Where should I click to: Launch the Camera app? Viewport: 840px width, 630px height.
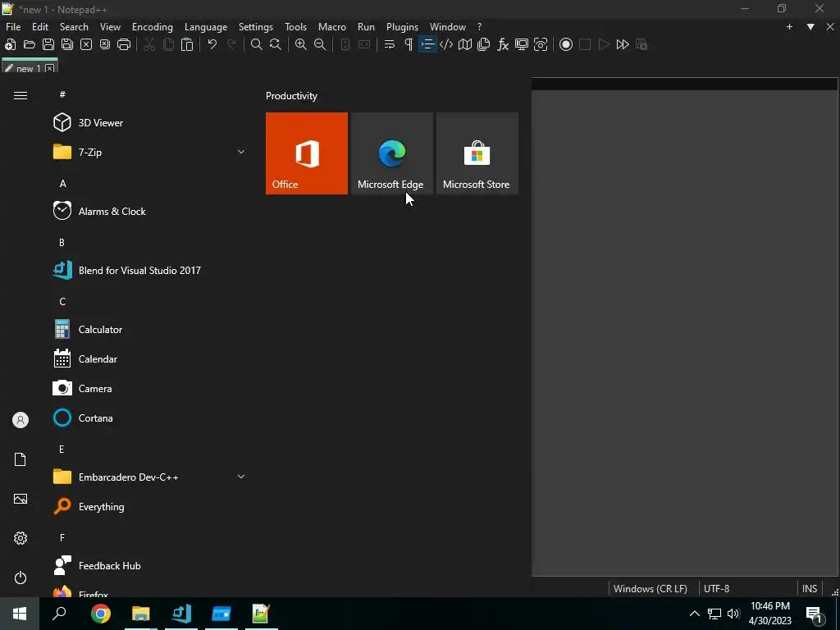(x=150, y=388)
